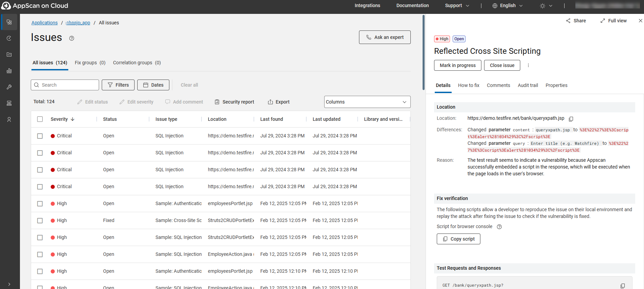
Task: Open the Support dropdown menu
Action: tap(457, 6)
